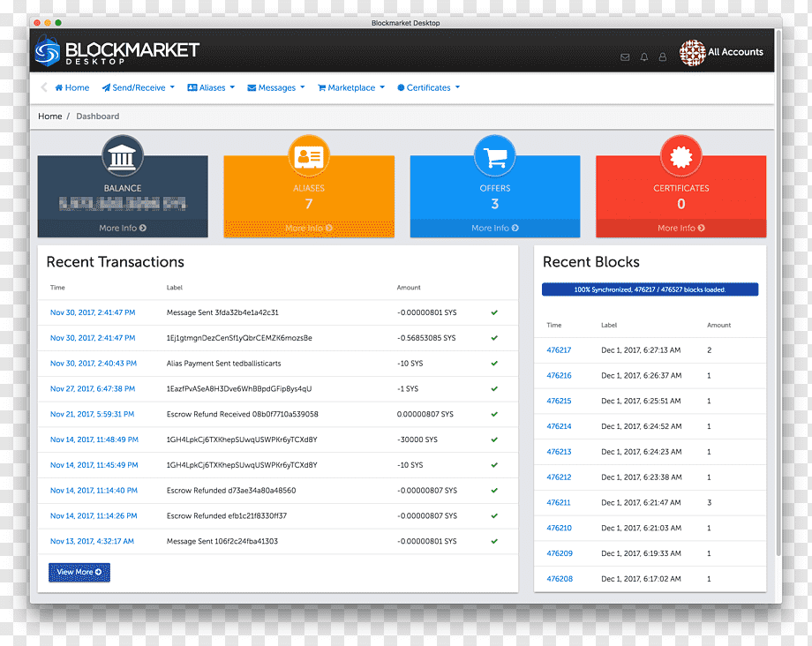Click the Aliases ID card icon
The image size is (812, 646).
click(x=309, y=156)
